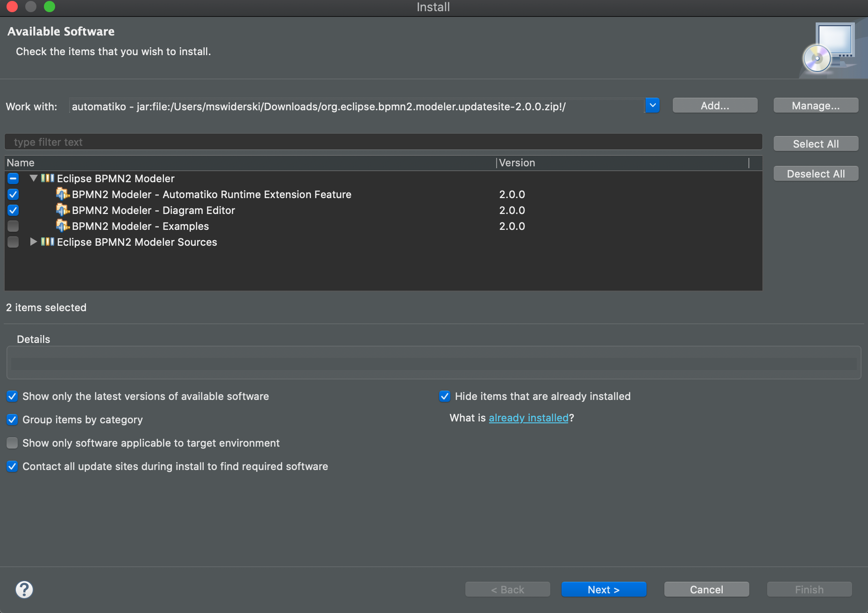Screen dimensions: 868x613
Task: Open the already installed link
Action: (x=528, y=418)
